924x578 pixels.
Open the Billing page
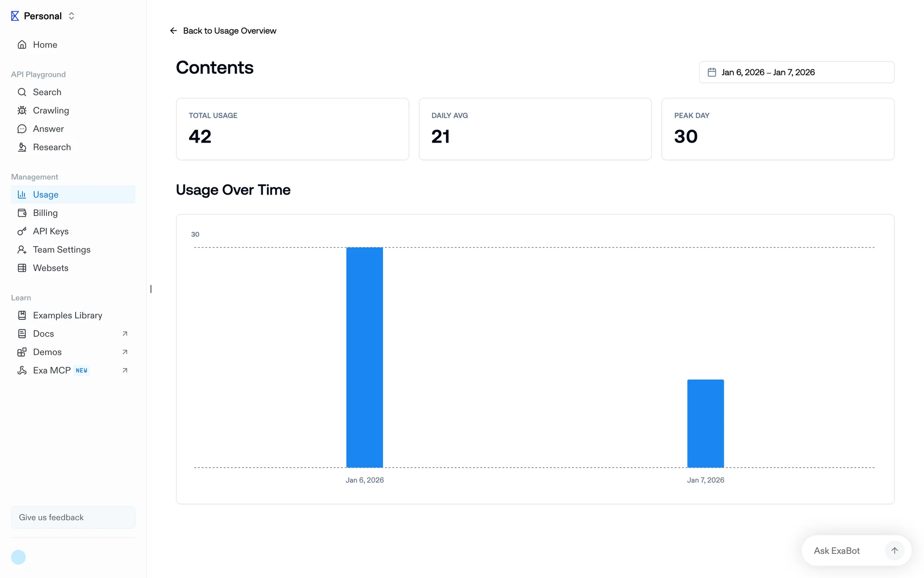pyautogui.click(x=45, y=213)
